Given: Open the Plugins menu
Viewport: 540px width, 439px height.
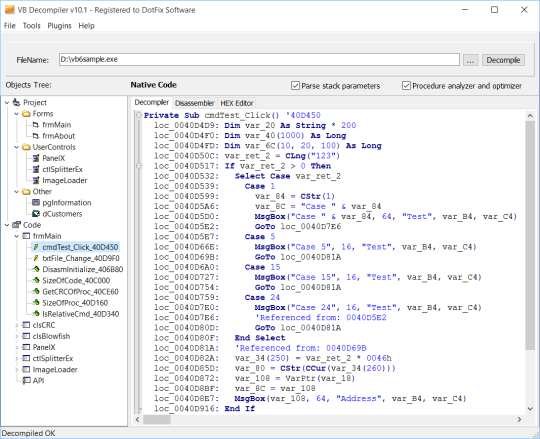Looking at the screenshot, I should pyautogui.click(x=59, y=26).
